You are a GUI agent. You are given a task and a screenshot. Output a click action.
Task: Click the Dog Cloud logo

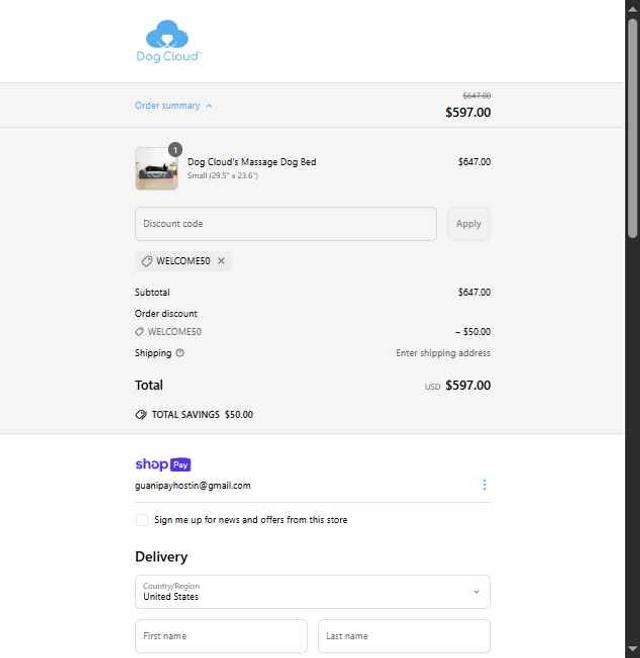(168, 41)
